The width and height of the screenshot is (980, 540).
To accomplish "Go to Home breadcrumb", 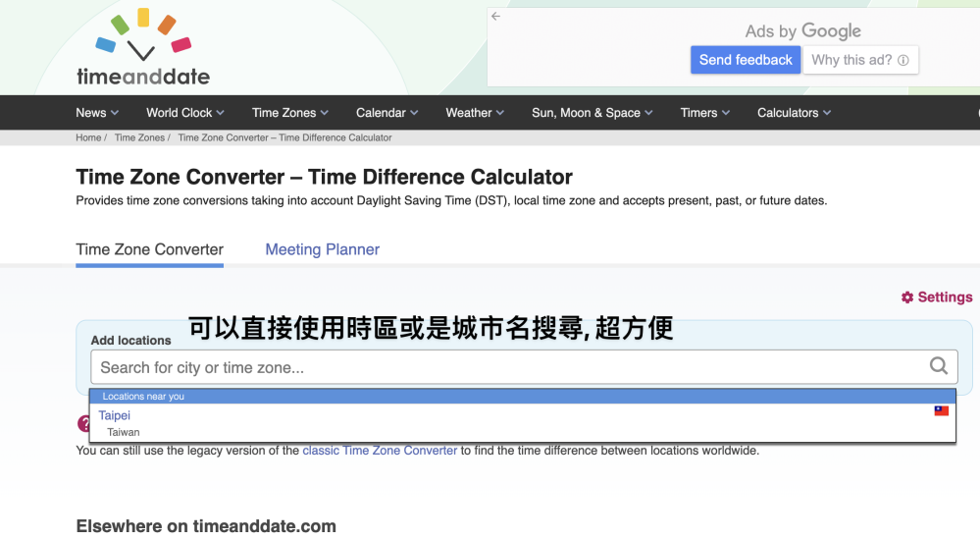I will (88, 137).
